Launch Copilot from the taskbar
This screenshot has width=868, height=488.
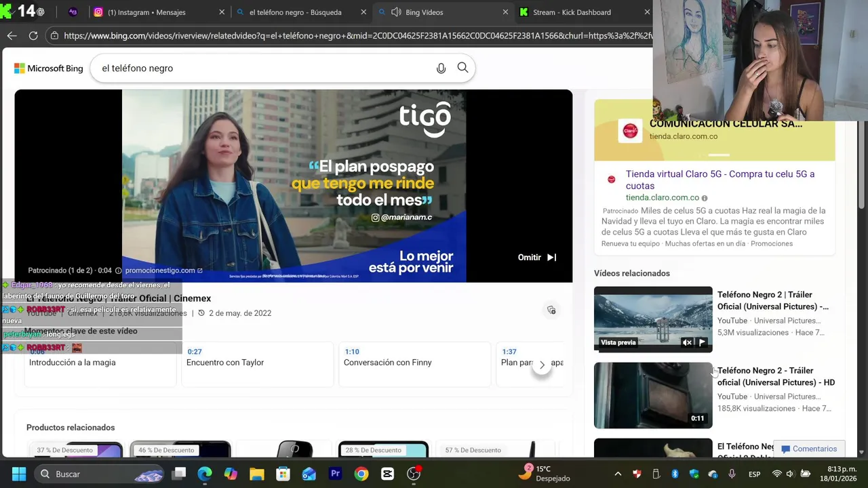click(231, 474)
